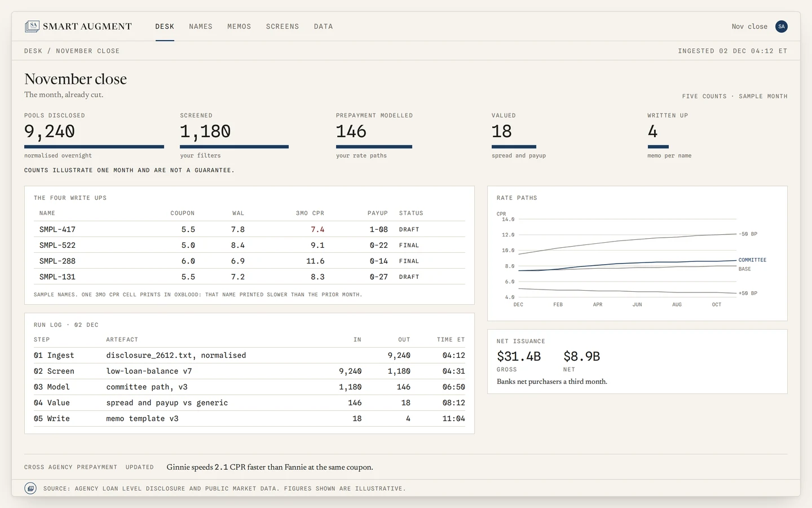This screenshot has height=508, width=812.
Task: Click the 11:04 time entry
Action: coord(454,419)
